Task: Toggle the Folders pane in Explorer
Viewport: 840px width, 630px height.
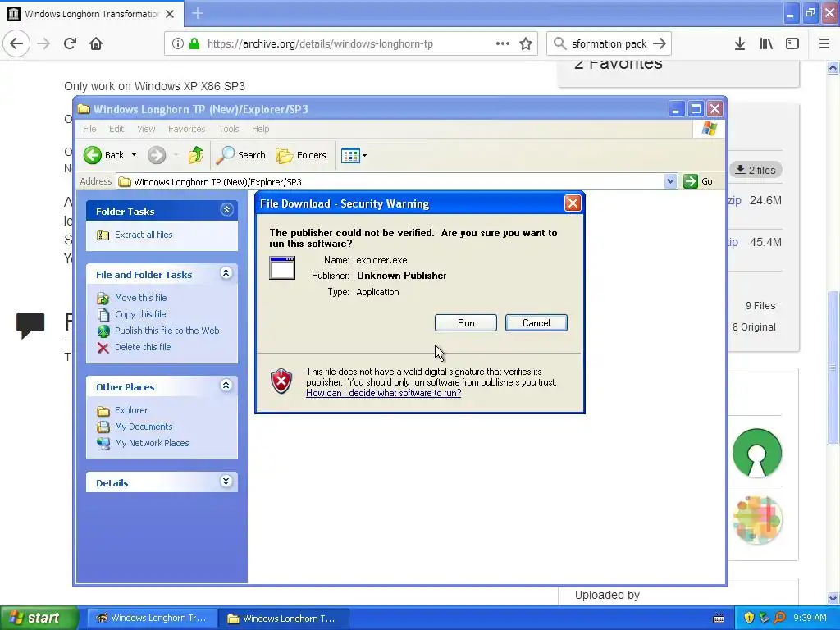Action: 301,155
